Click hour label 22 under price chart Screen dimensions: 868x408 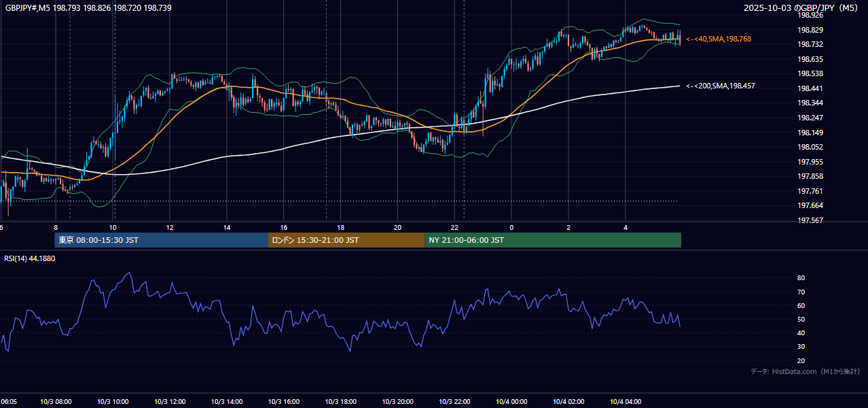click(454, 227)
